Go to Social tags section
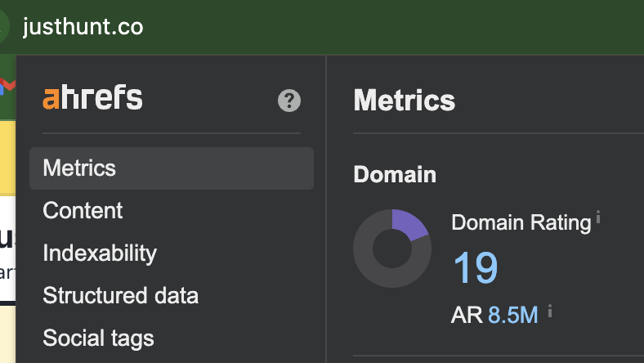Viewport: 644px width, 363px height. click(x=99, y=338)
